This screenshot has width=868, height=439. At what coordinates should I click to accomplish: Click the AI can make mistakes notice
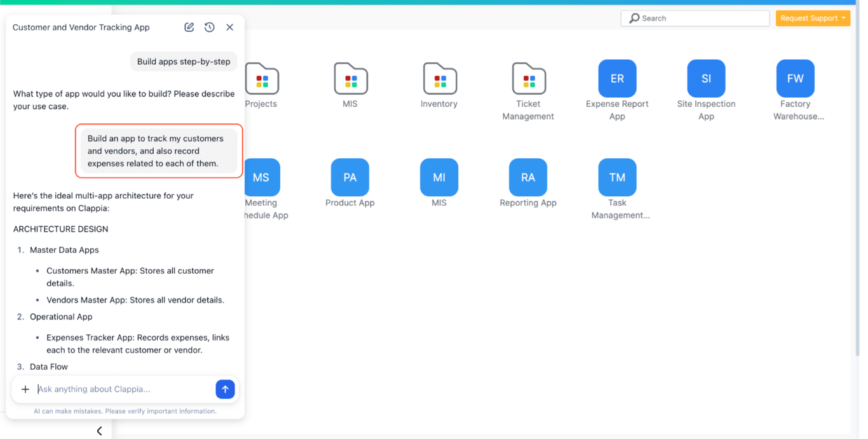(x=125, y=411)
